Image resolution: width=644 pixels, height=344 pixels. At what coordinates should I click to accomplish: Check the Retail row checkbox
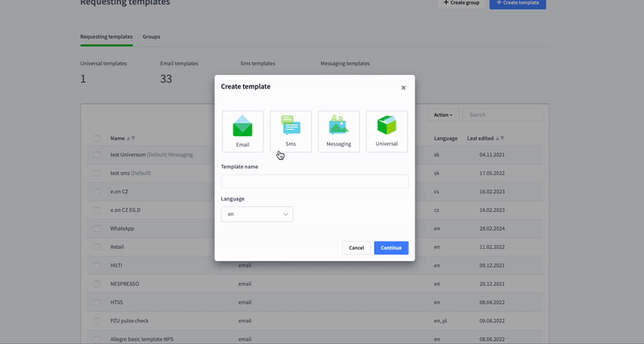click(x=97, y=247)
